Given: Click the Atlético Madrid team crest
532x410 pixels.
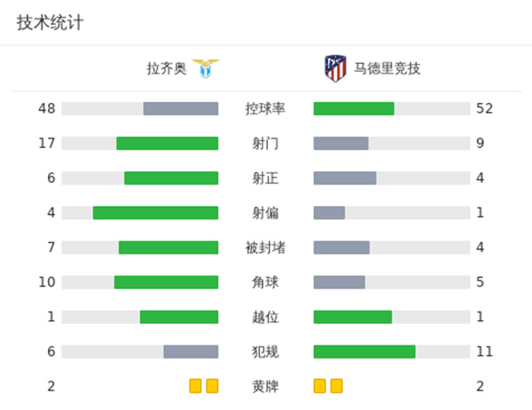Looking at the screenshot, I should (335, 68).
